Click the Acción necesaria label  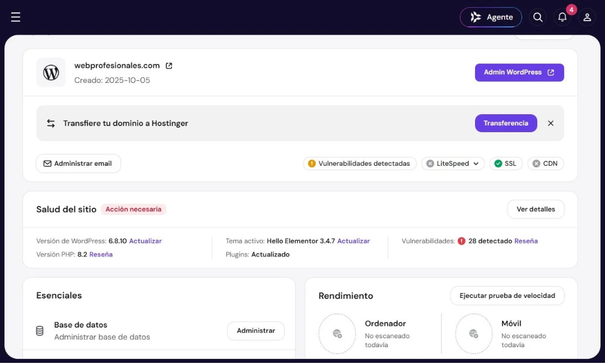133,209
